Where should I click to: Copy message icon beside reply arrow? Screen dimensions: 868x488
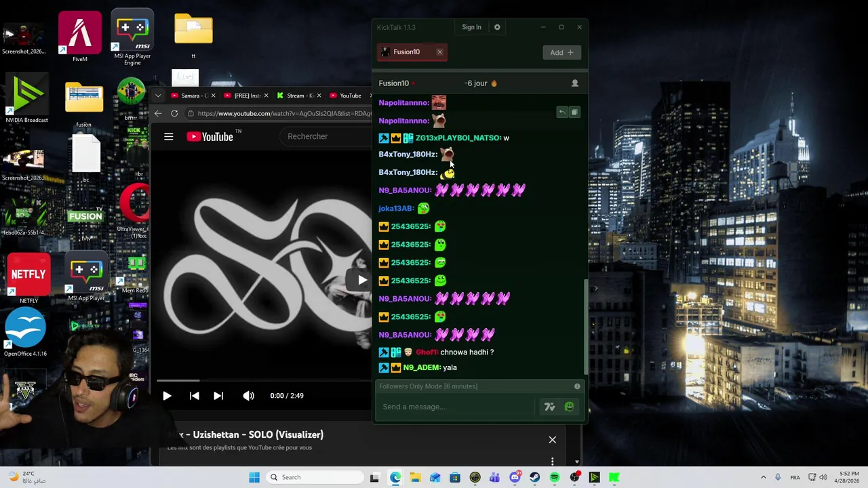pos(574,112)
